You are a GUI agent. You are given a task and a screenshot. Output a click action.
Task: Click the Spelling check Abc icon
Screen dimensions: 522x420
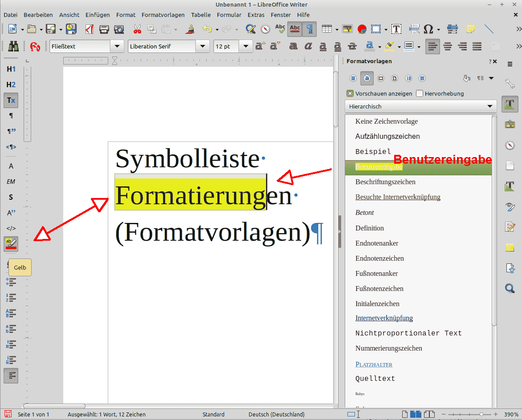[x=280, y=29]
